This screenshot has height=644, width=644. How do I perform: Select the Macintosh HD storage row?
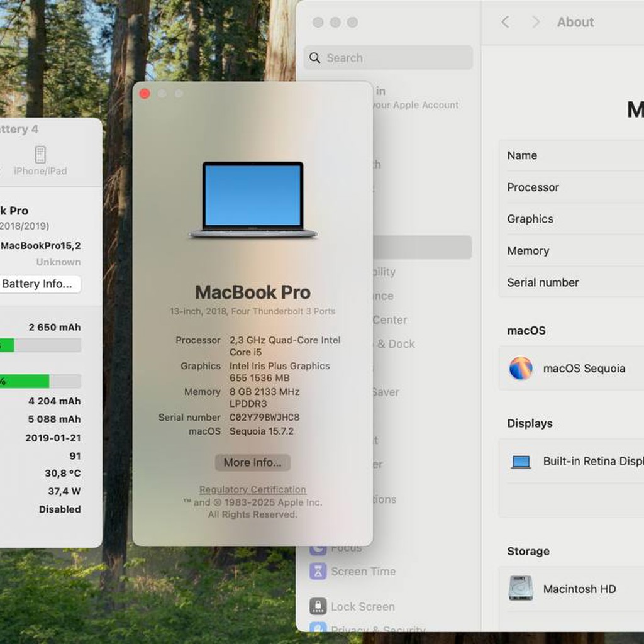click(571, 589)
